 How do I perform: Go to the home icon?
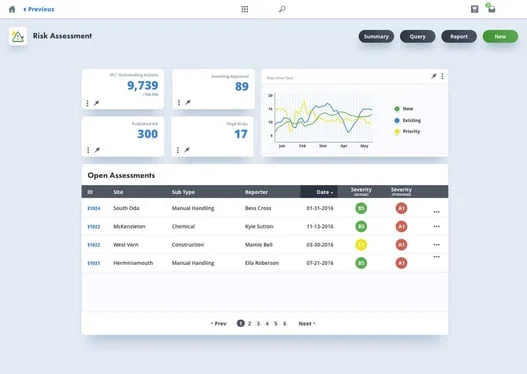[12, 9]
